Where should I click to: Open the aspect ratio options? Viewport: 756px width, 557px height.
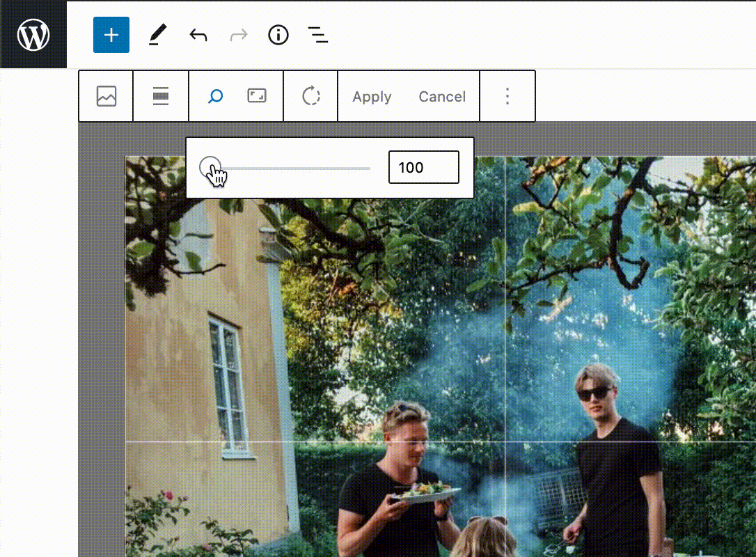click(256, 96)
